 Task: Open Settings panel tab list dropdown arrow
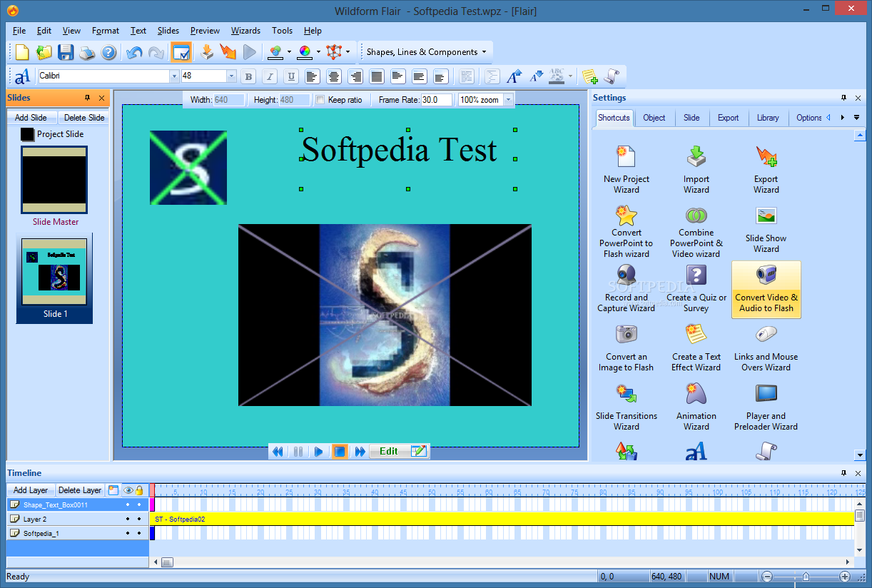click(857, 118)
